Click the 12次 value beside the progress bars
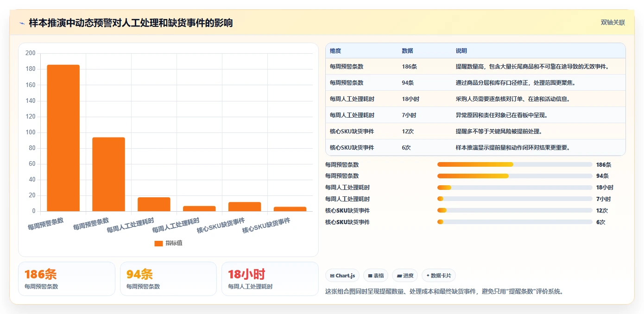644x314 pixels. tap(602, 211)
